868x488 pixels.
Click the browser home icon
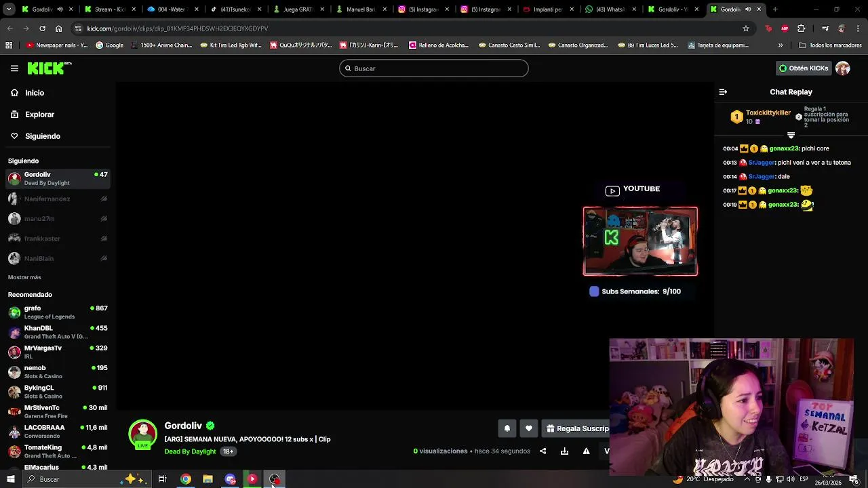click(x=58, y=28)
